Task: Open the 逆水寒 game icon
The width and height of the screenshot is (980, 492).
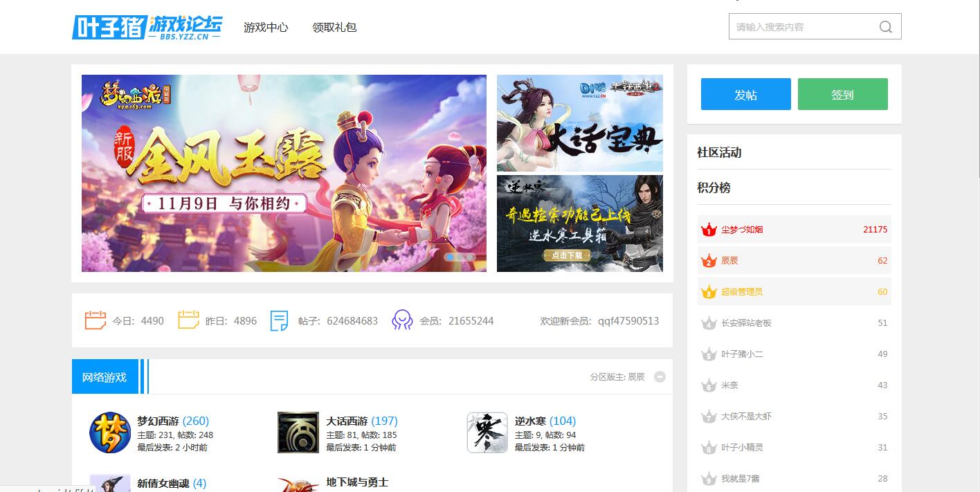Action: coord(487,432)
